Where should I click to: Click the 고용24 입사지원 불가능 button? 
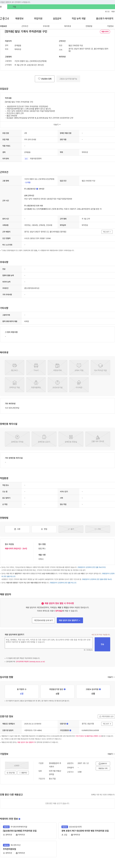click(68, 79)
